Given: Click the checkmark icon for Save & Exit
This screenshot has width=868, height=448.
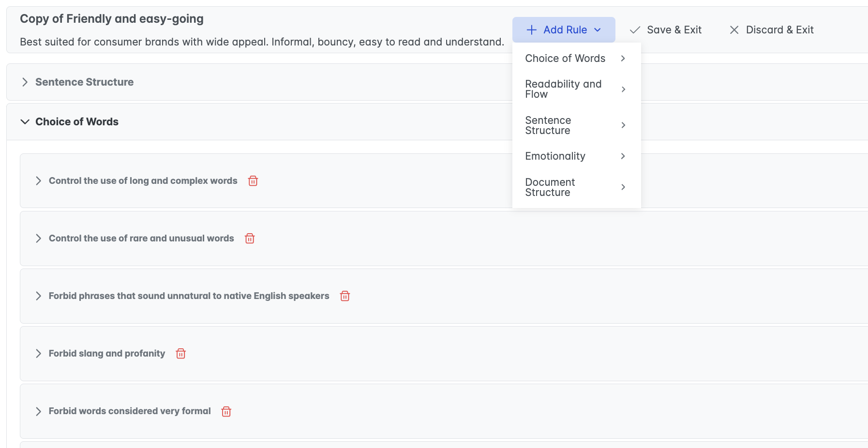Looking at the screenshot, I should 635,30.
